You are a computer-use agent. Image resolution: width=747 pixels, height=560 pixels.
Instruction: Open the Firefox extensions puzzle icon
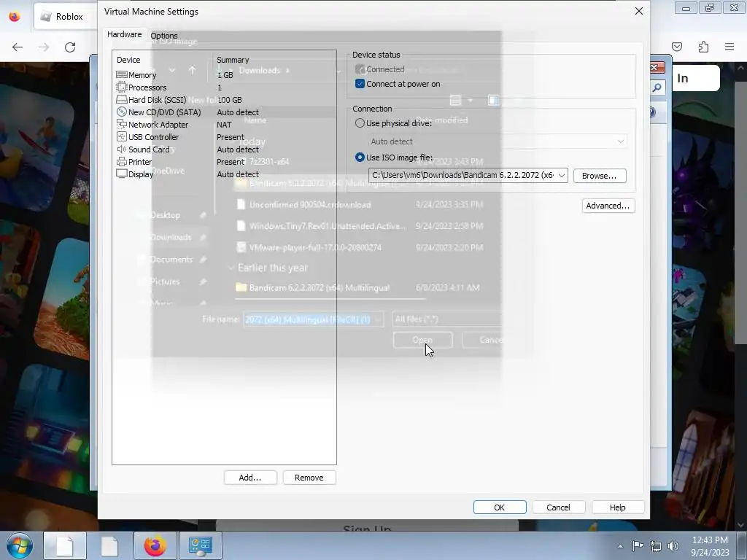(x=703, y=47)
